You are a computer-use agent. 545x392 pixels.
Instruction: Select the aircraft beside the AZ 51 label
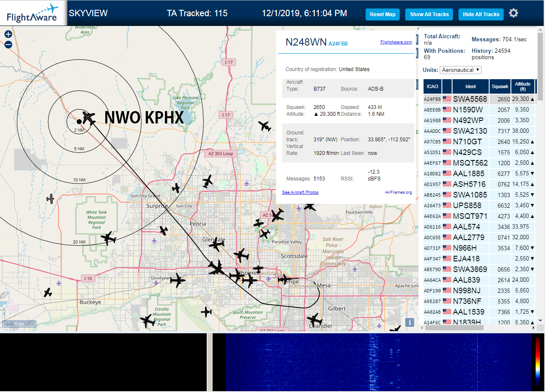pos(277,215)
